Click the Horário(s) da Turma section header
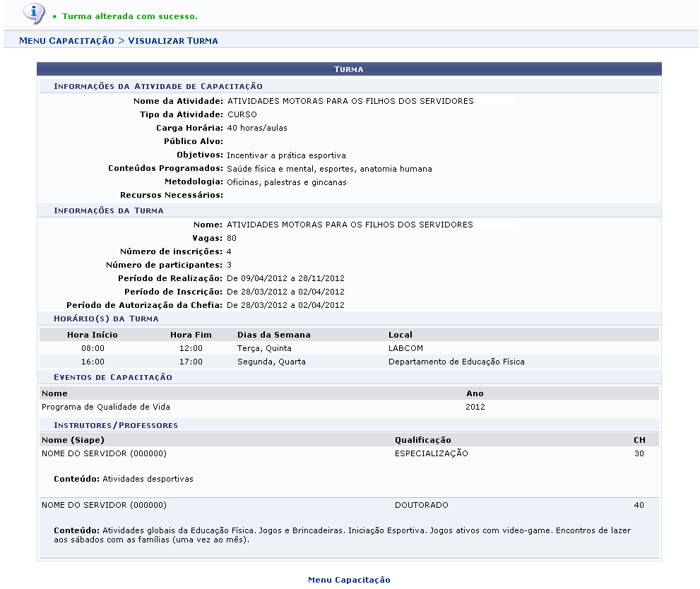This screenshot has width=700, height=589. pos(106,319)
